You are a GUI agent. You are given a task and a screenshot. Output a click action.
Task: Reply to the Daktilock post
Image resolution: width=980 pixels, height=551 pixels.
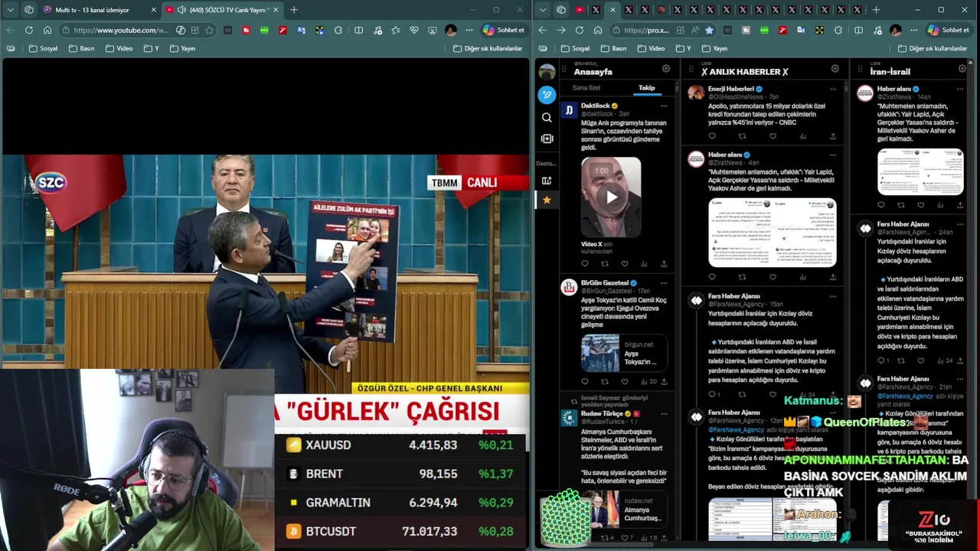585,264
